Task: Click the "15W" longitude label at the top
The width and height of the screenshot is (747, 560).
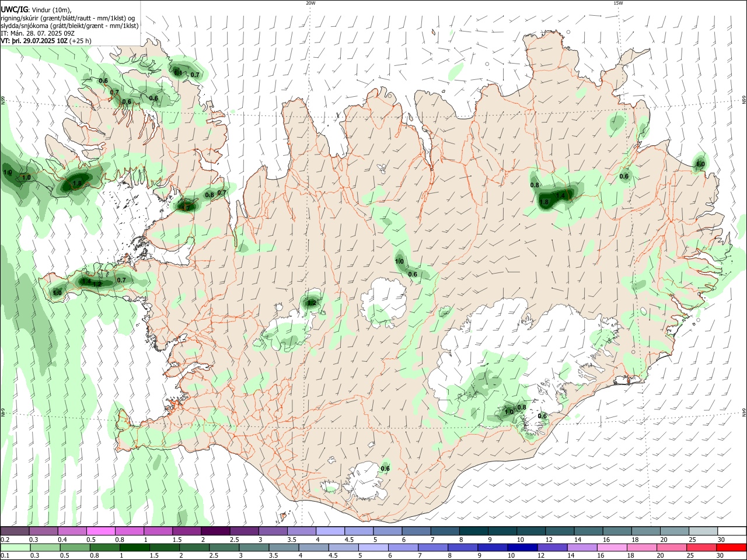Action: click(x=618, y=3)
